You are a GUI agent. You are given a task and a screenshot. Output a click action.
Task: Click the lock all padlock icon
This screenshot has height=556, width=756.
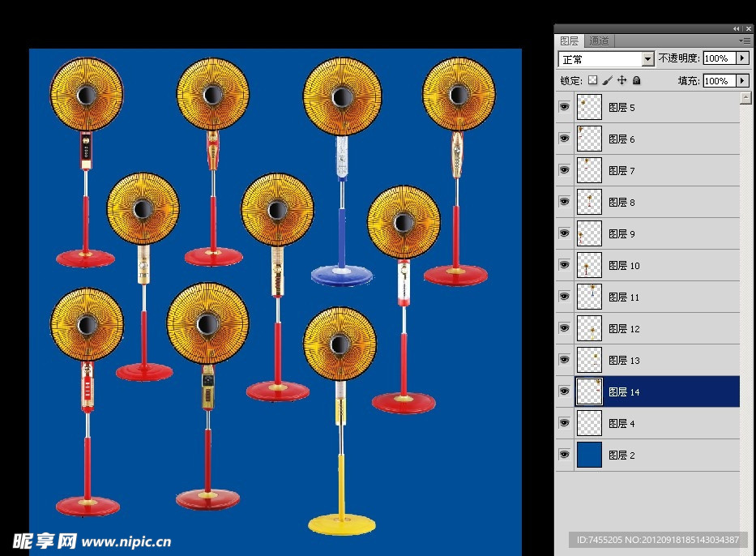(636, 80)
